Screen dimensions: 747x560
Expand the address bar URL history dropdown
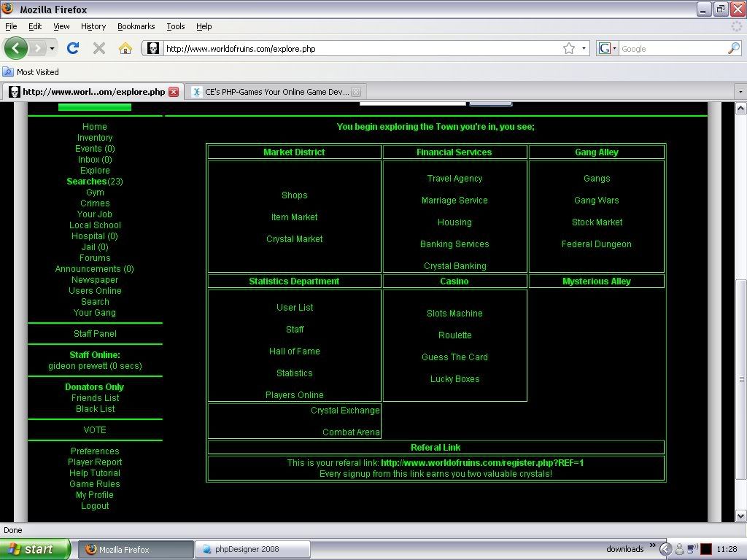584,49
